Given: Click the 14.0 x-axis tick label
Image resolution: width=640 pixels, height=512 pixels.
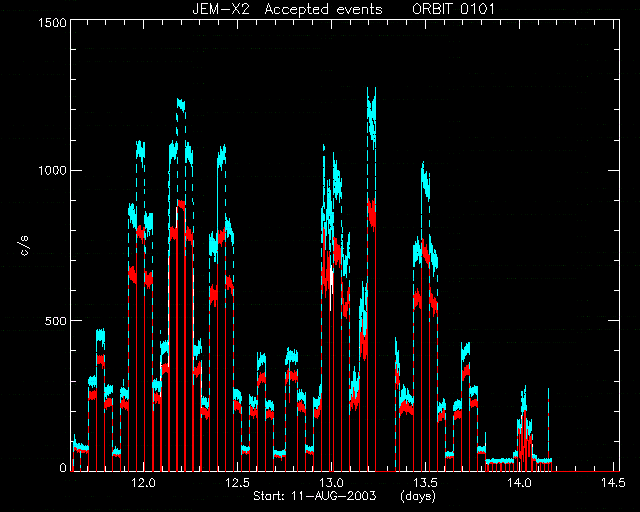Looking at the screenshot, I should [x=519, y=483].
